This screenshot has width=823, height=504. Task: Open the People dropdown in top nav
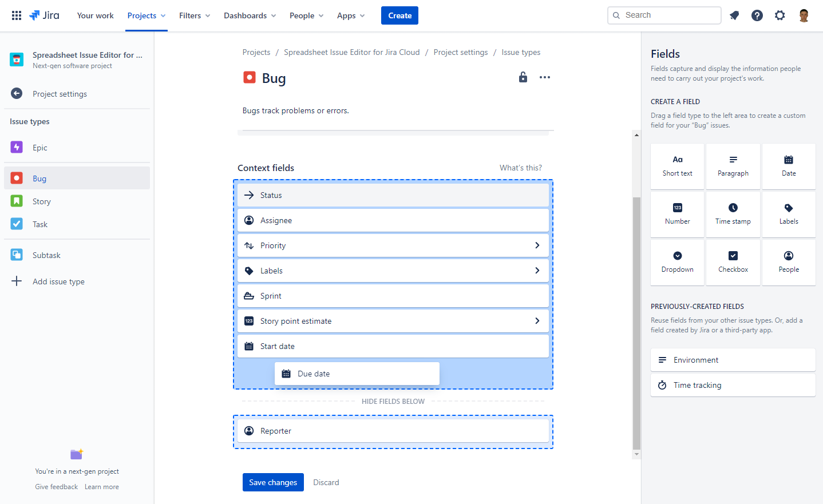point(307,15)
